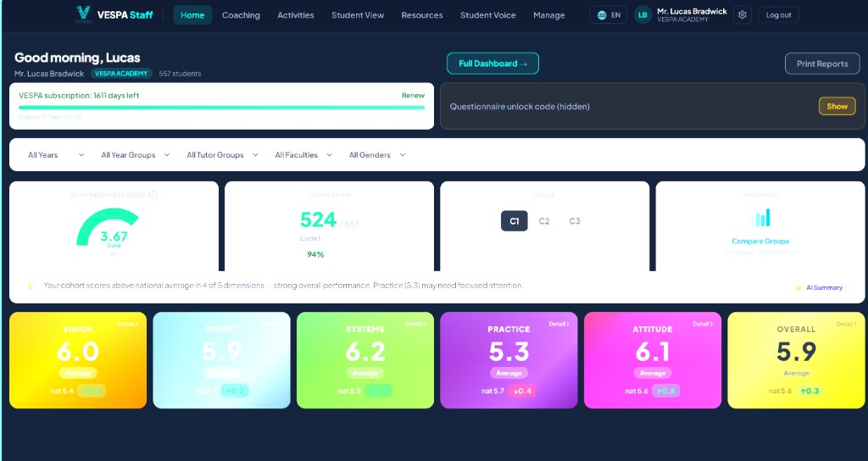The image size is (868, 461).
Task: Click the cohort national average insight text
Action: [x=283, y=286]
